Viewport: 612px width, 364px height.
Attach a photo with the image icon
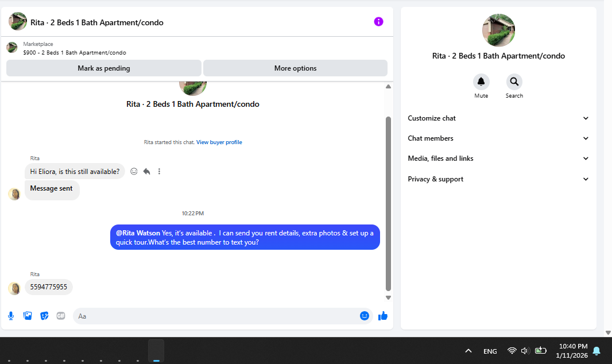[x=28, y=316]
